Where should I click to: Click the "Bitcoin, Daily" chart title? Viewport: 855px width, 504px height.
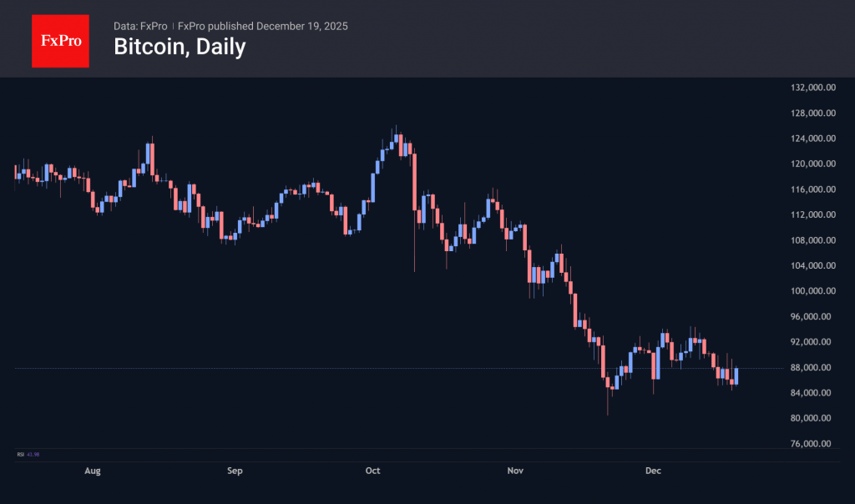point(180,48)
